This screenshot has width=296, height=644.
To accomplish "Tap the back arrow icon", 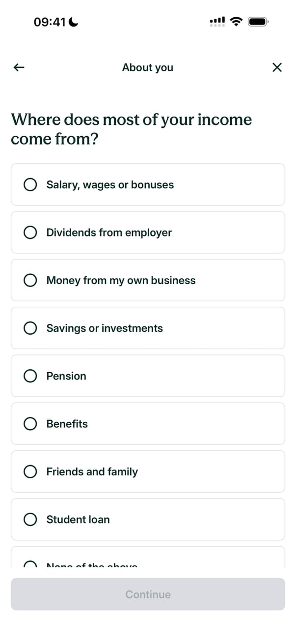I will coord(19,67).
